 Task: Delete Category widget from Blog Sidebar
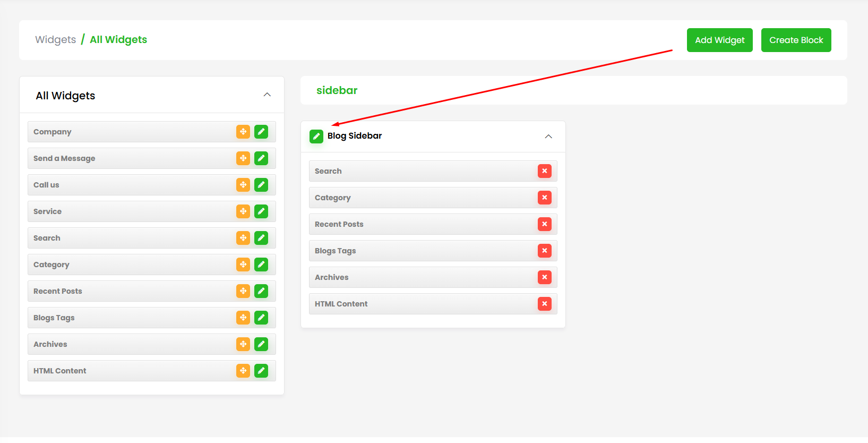[544, 198]
